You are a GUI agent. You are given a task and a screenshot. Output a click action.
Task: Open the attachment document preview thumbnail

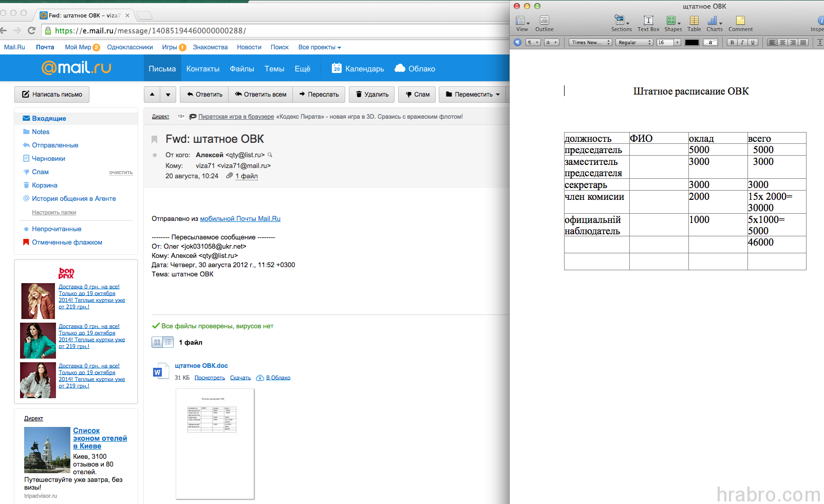215,443
